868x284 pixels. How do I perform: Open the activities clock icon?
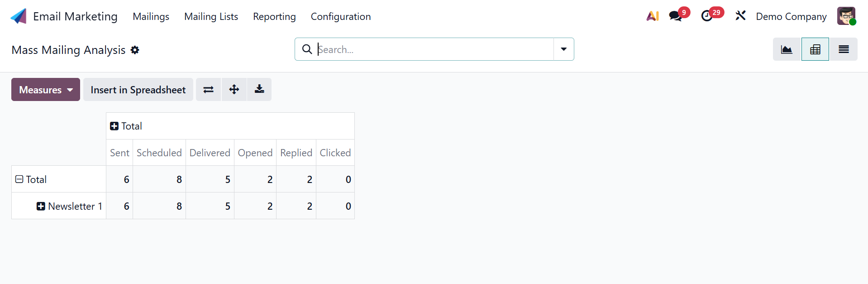[x=707, y=16]
